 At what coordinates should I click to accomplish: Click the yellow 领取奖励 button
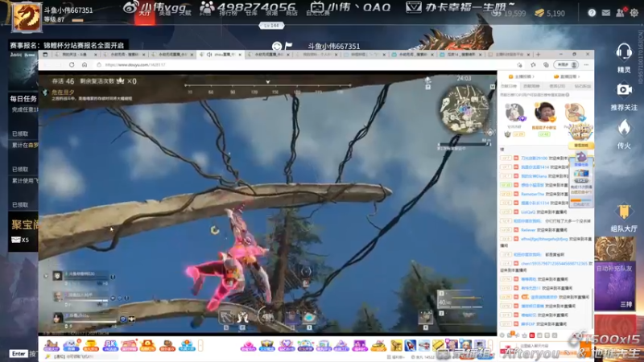[x=580, y=146]
